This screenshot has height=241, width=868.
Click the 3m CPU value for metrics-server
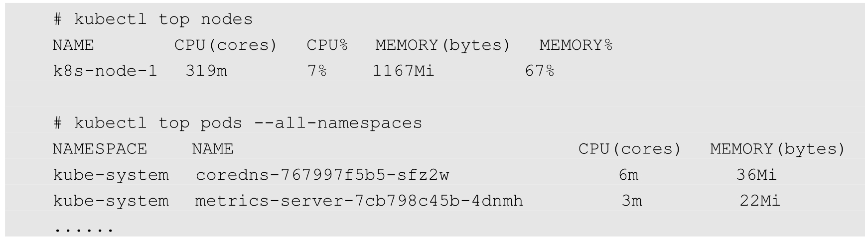(632, 201)
